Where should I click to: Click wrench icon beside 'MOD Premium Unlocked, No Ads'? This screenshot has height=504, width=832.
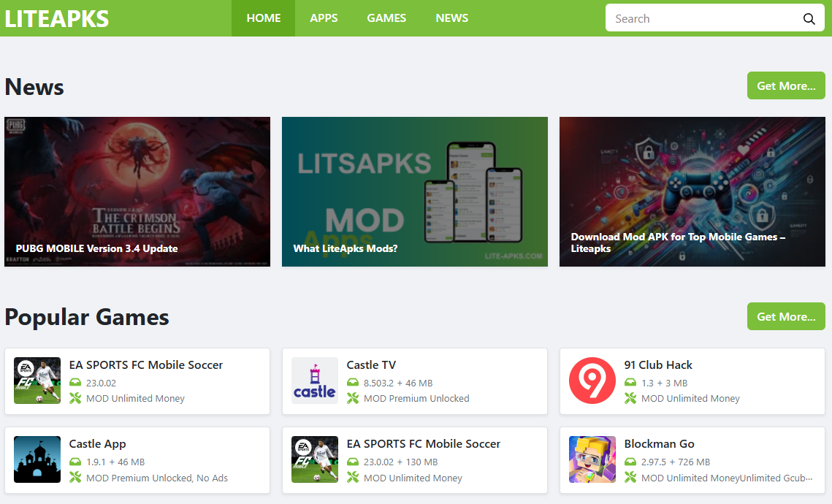75,478
